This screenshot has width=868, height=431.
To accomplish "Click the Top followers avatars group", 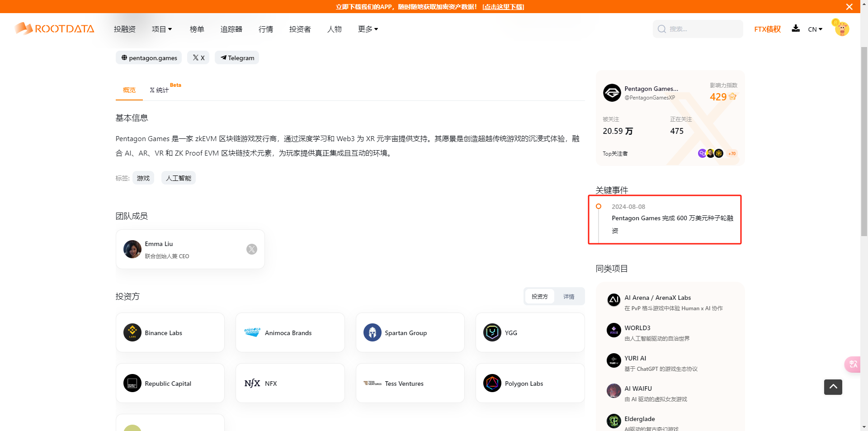I will pos(711,153).
